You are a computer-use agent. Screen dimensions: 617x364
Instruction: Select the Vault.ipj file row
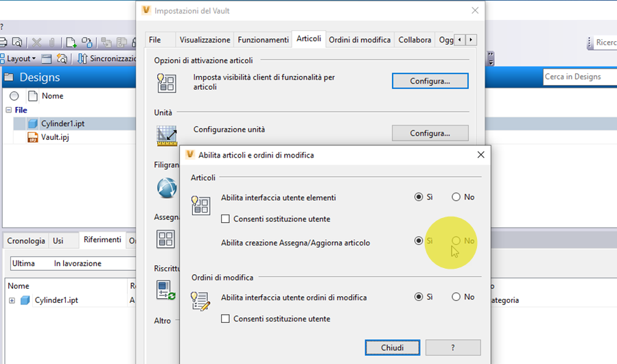(69, 137)
